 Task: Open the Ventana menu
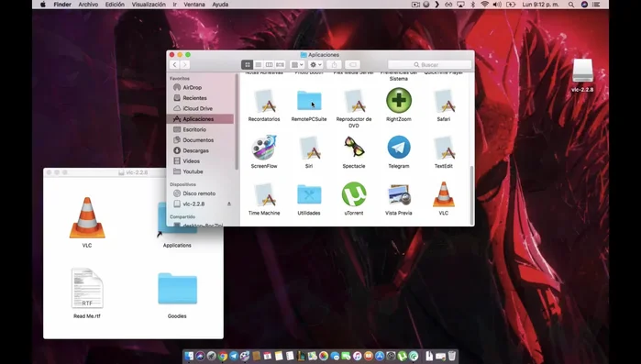(x=194, y=5)
